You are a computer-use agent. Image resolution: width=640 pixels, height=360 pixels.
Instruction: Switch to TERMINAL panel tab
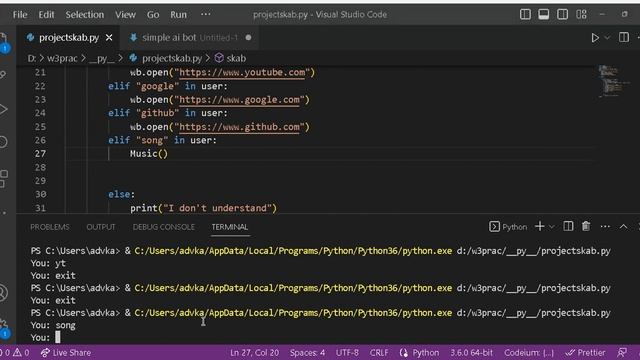[230, 227]
